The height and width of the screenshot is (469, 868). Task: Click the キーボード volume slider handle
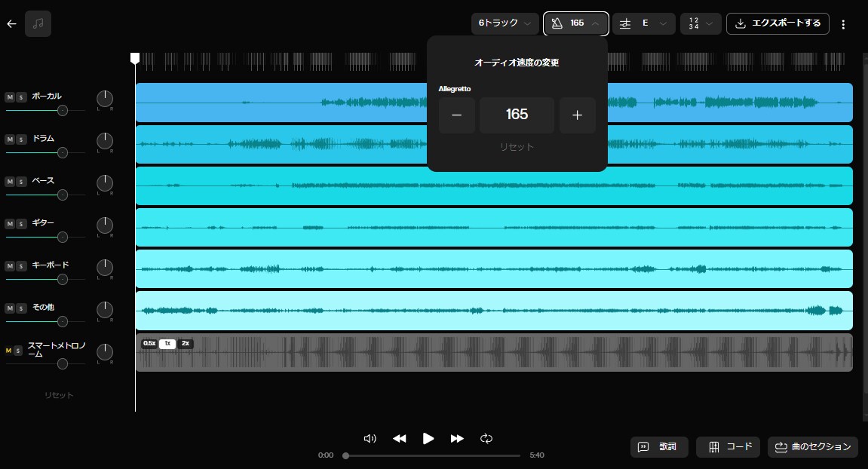[x=63, y=280]
